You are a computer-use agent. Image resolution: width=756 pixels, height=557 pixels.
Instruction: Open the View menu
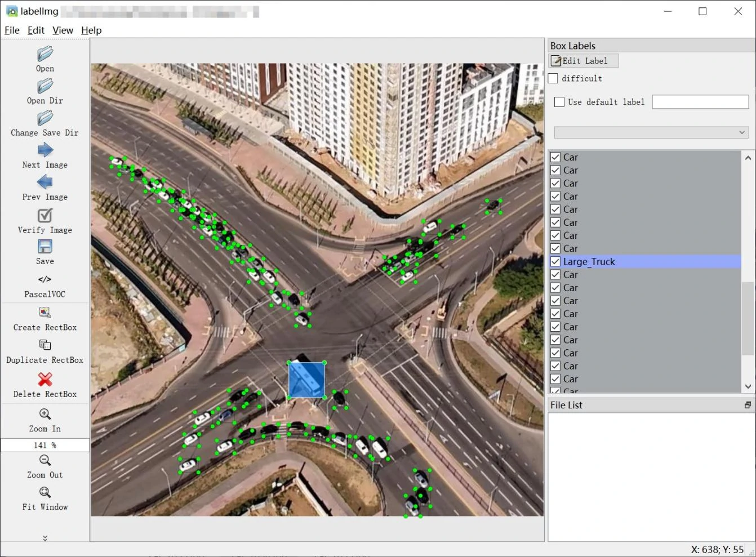point(63,30)
